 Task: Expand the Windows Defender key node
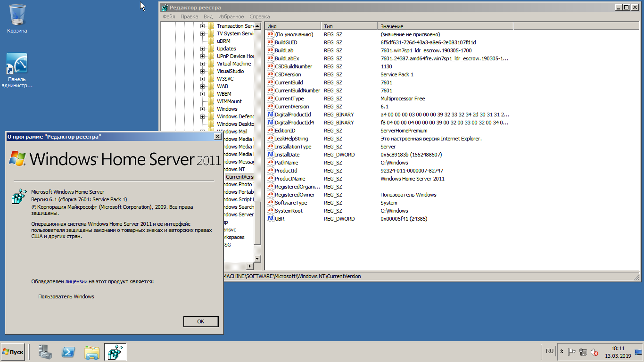pyautogui.click(x=202, y=116)
